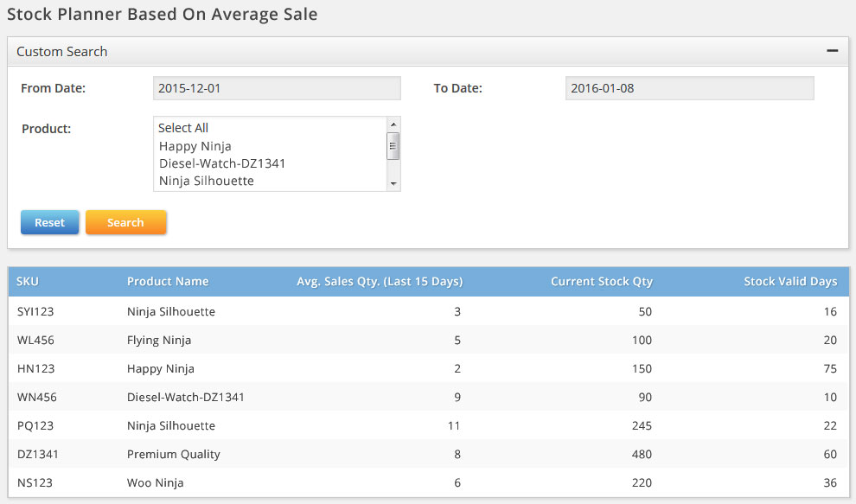This screenshot has height=504, width=856.
Task: Sort by Stock Valid Days header
Action: click(x=790, y=281)
